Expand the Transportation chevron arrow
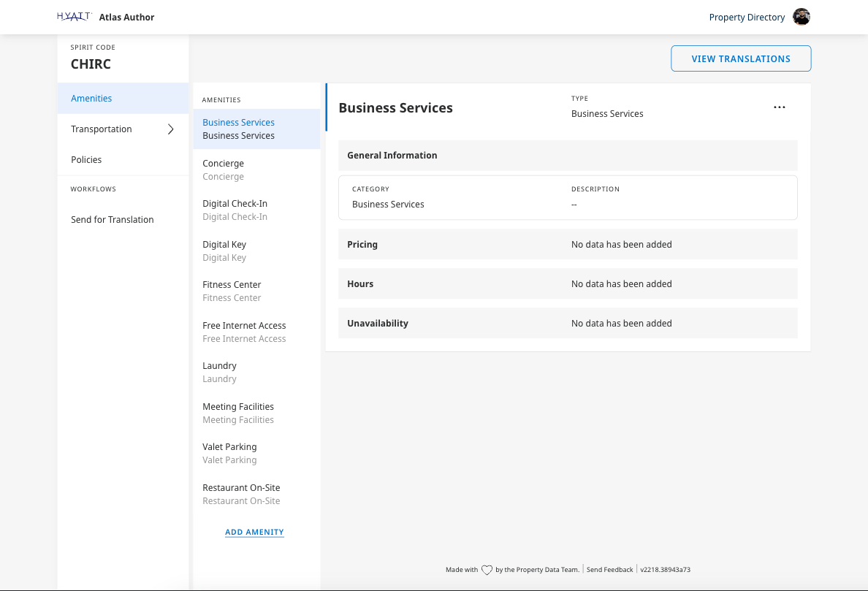 [x=170, y=129]
